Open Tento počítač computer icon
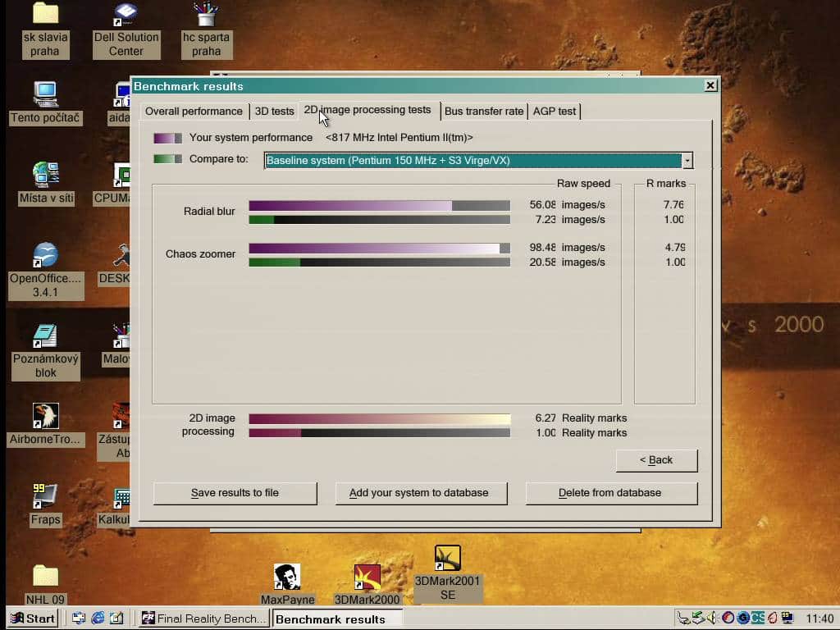 coord(46,103)
